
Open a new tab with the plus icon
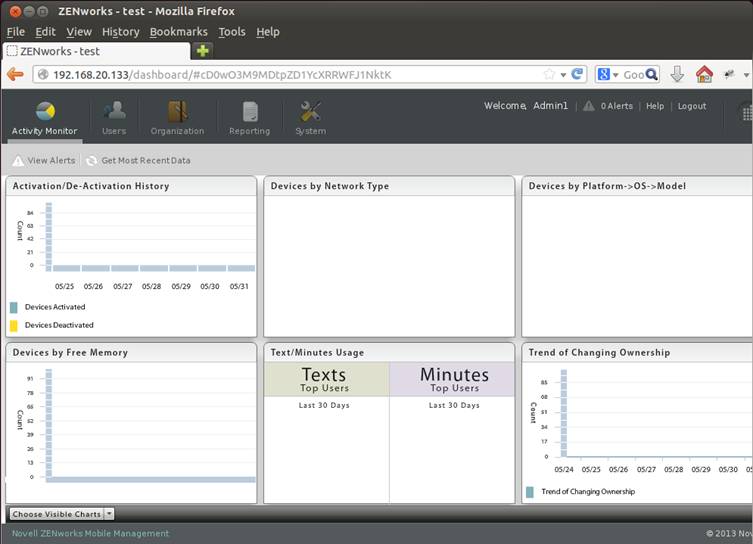point(203,50)
